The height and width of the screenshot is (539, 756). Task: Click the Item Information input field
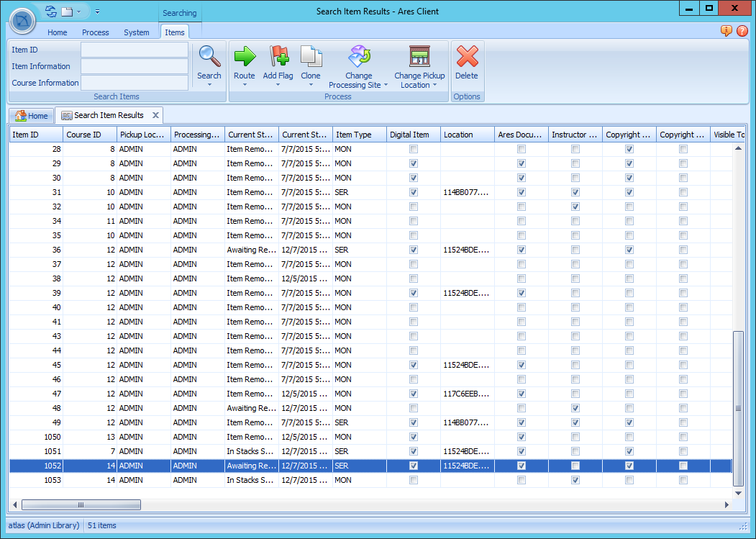pos(135,66)
